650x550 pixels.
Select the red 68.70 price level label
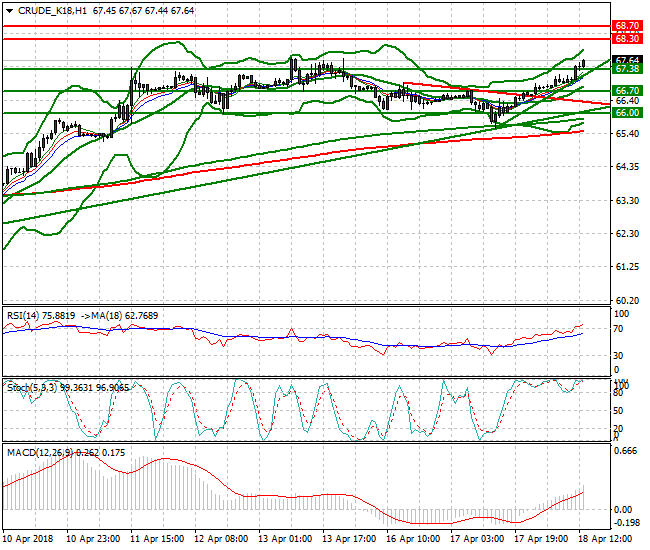click(627, 26)
